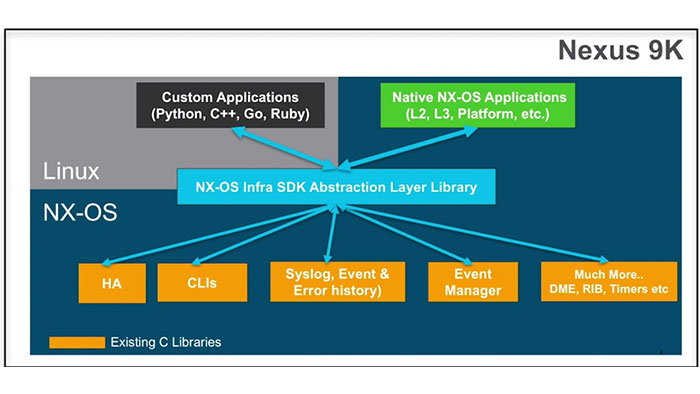Select the Event Manager box
700x394 pixels.
tap(473, 282)
